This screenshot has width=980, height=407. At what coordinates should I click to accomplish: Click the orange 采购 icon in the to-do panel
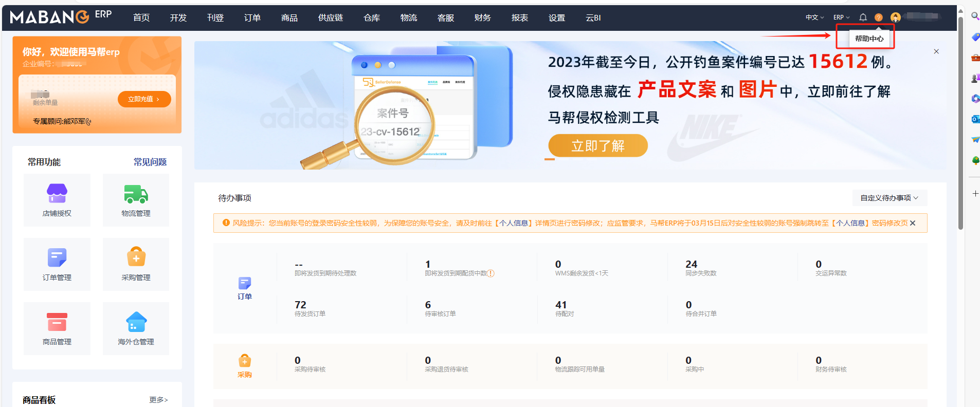245,361
